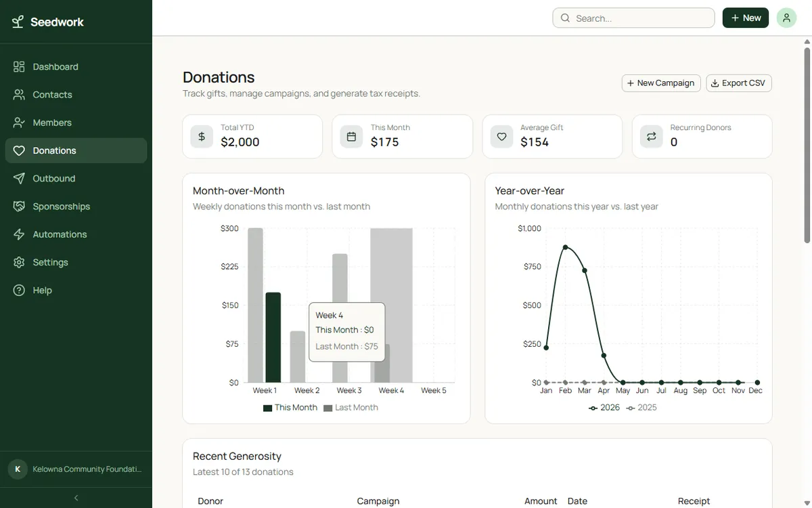Open Contacts via its sidebar icon
The height and width of the screenshot is (508, 812).
[x=20, y=94]
